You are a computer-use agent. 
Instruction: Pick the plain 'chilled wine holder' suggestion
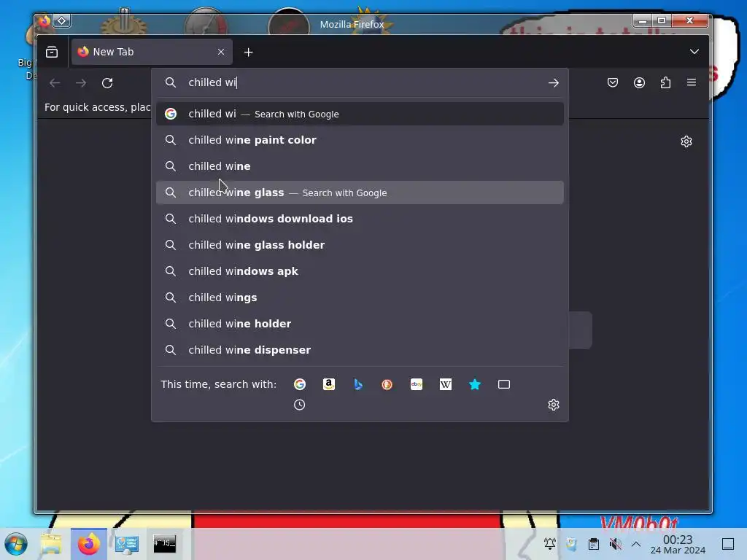[x=360, y=324]
